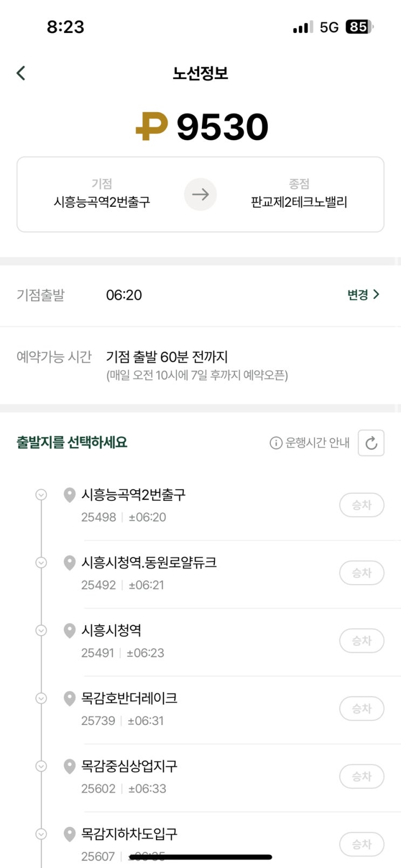401x868 pixels.
Task: Tap the location pin for 시흥시청역.동원로얄듀크
Action: 69,563
